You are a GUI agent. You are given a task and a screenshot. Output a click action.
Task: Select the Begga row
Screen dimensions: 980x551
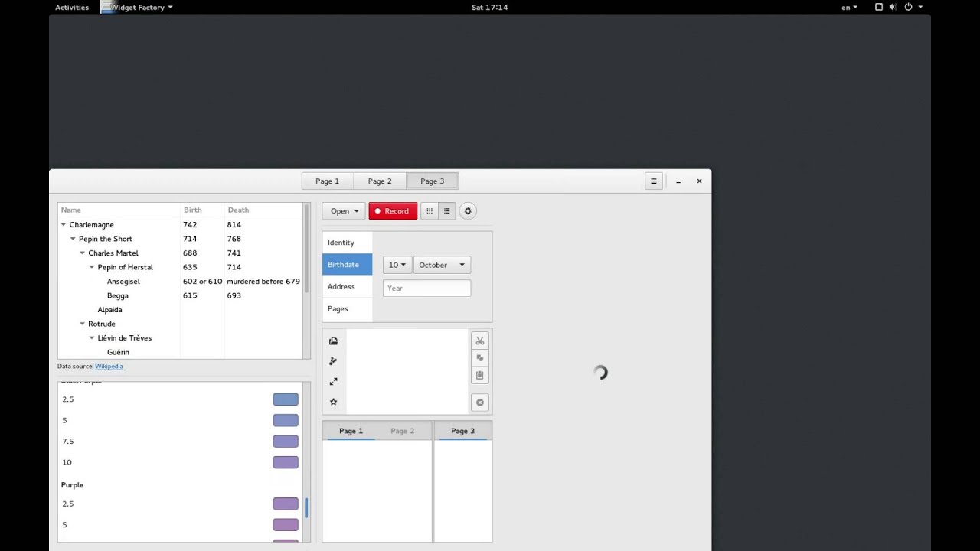point(181,295)
